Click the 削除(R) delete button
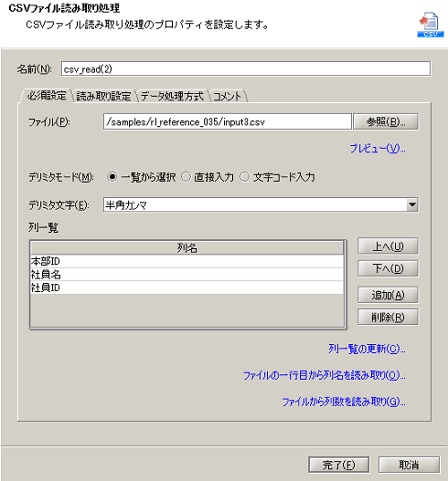 coord(388,317)
